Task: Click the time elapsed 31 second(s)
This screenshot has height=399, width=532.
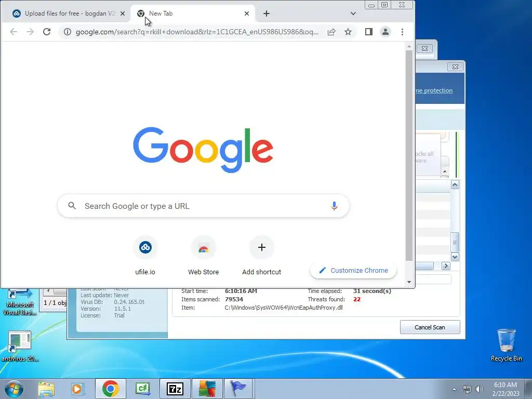Action: tap(372, 291)
